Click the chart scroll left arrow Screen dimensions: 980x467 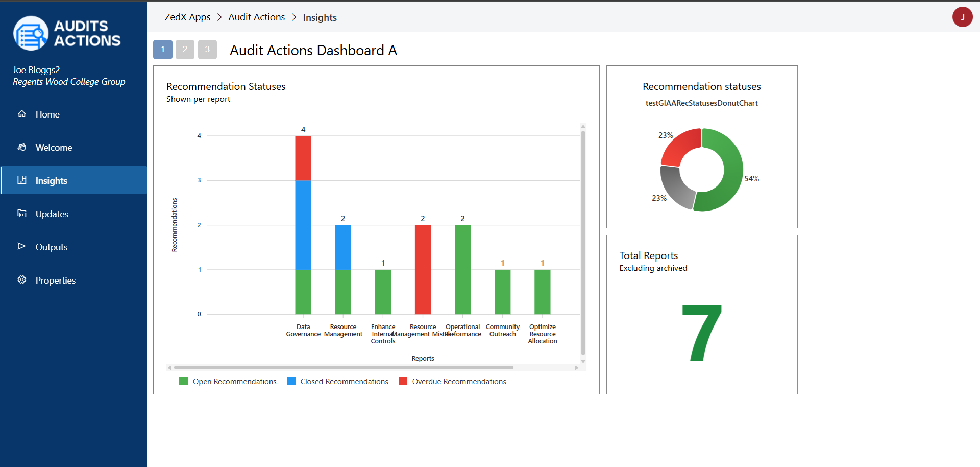click(x=169, y=367)
